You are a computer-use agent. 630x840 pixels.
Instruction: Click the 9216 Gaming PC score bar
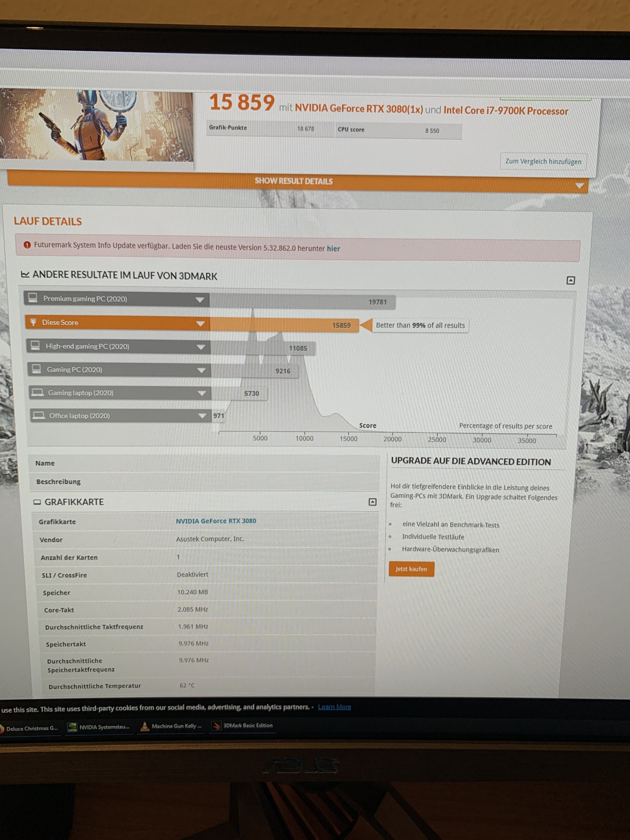(x=255, y=371)
